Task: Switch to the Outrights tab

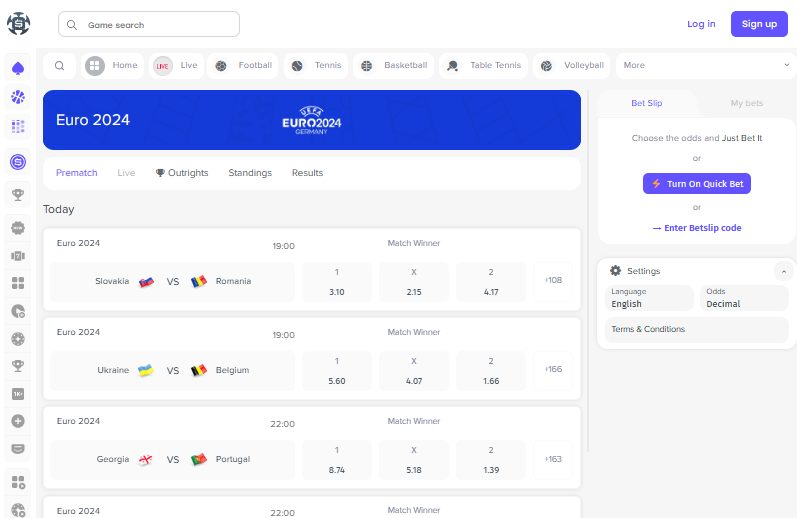Action: 182,173
